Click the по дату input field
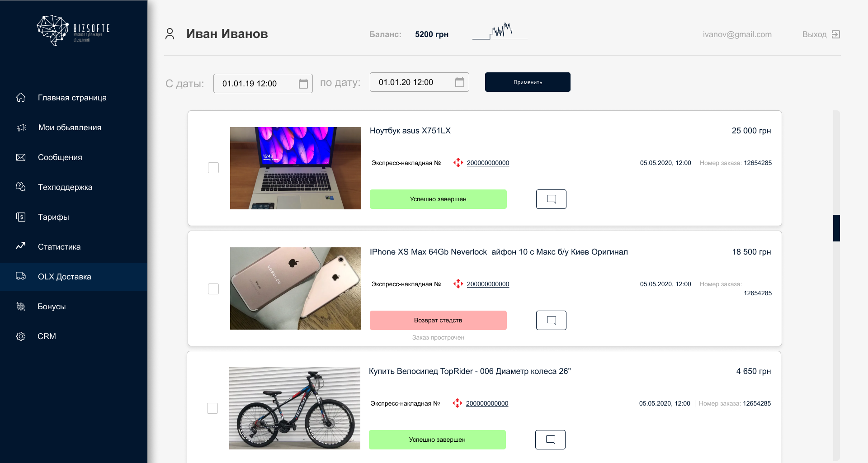 click(420, 82)
